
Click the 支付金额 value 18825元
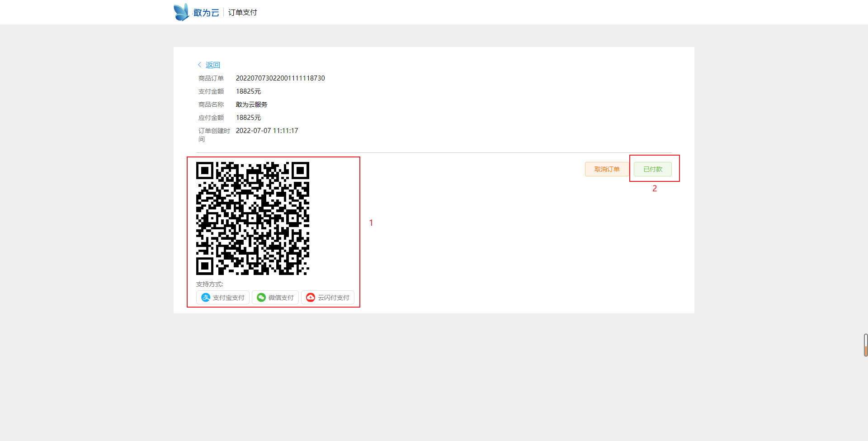(248, 91)
